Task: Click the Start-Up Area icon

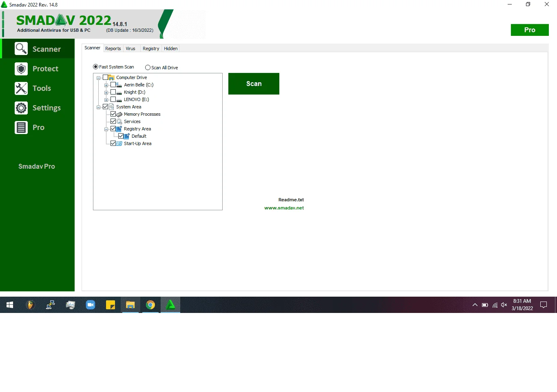Action: (x=119, y=143)
